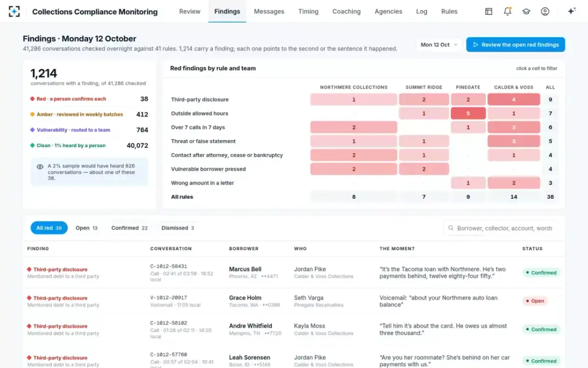Open the Log tab
Viewport: 588px width, 368px height.
[x=422, y=11]
